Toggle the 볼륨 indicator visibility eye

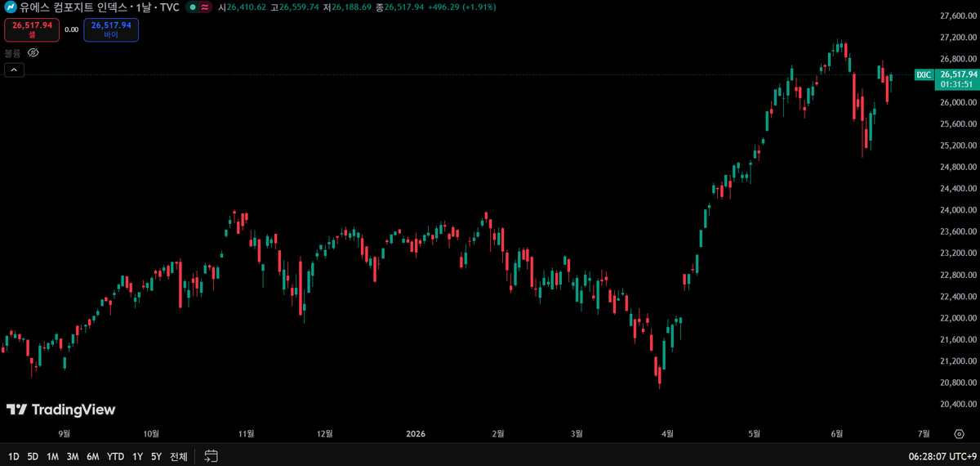tap(33, 52)
